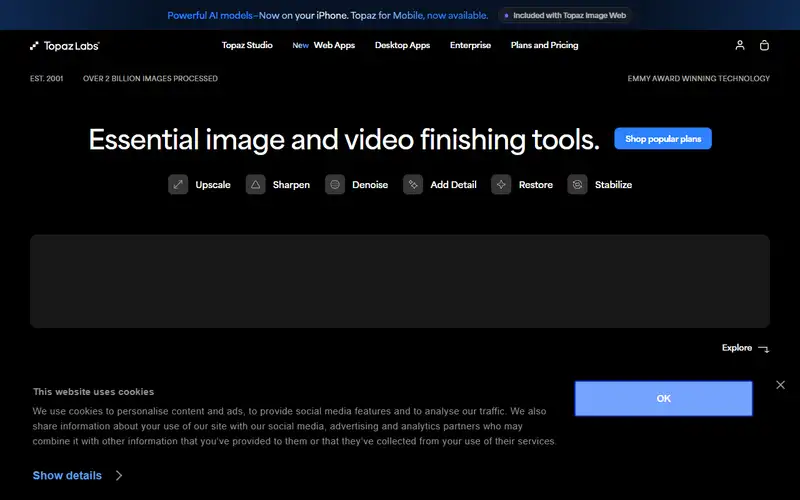Image resolution: width=800 pixels, height=500 pixels.
Task: Click the Stabilize label
Action: coord(613,185)
